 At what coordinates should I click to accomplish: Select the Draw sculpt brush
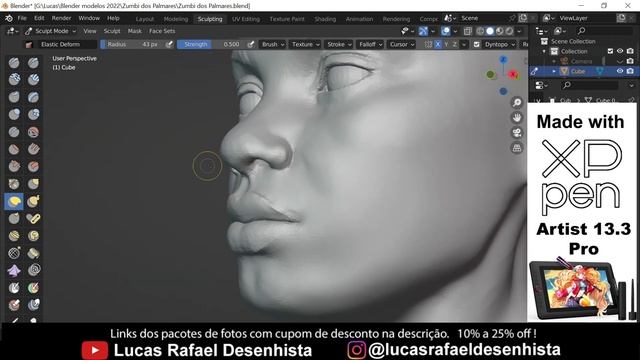(x=14, y=62)
